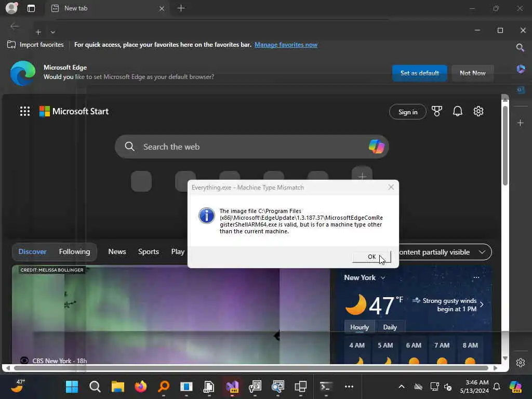The width and height of the screenshot is (532, 399).
Task: Open the Rewards trophy icon
Action: click(436, 111)
